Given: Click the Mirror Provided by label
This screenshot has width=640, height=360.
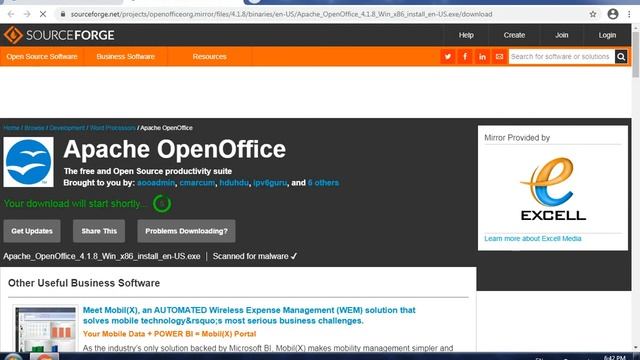Looking at the screenshot, I should [x=517, y=138].
